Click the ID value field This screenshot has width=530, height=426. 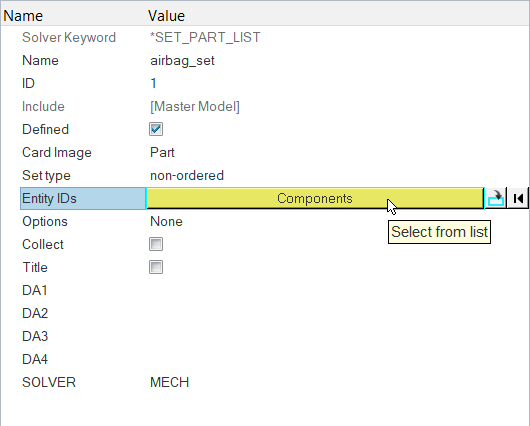[x=338, y=84]
